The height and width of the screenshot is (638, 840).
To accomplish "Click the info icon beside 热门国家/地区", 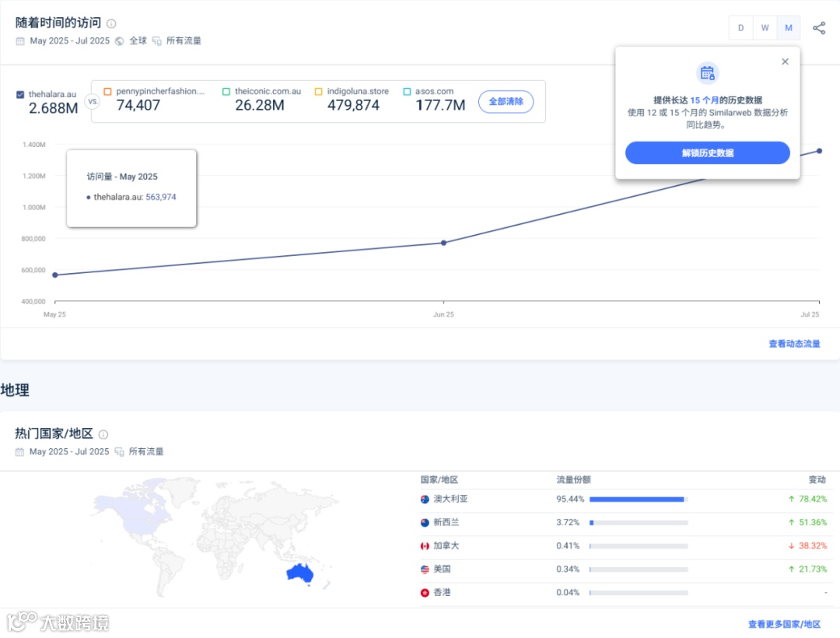I will point(103,434).
